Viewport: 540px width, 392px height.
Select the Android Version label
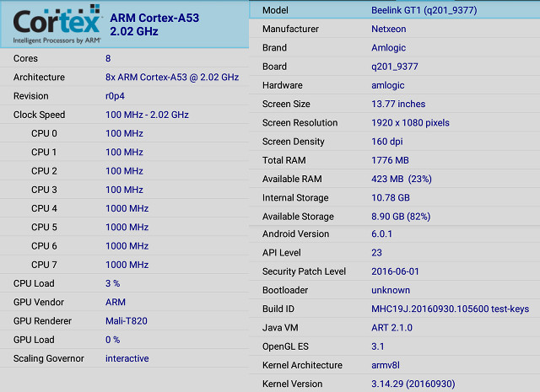pos(295,234)
